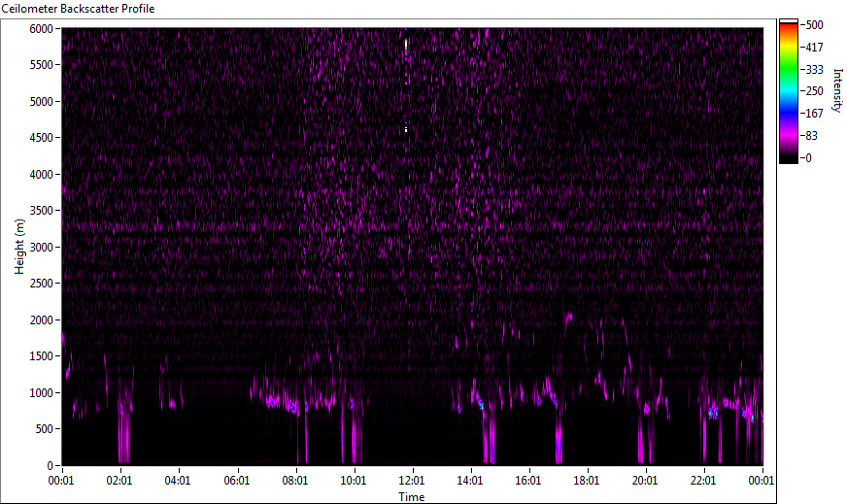
Task: Click the "Height (m)" axis label
Action: (x=19, y=247)
